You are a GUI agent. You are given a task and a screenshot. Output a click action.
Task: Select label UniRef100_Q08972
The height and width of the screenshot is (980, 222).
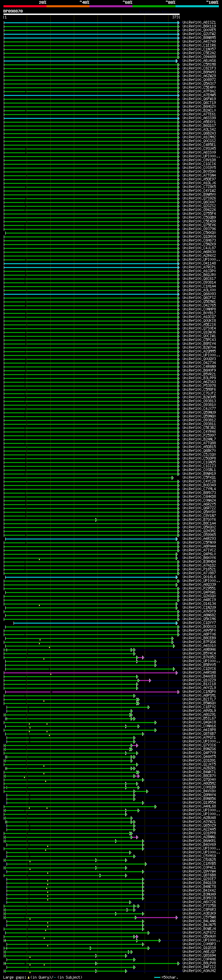199,80
